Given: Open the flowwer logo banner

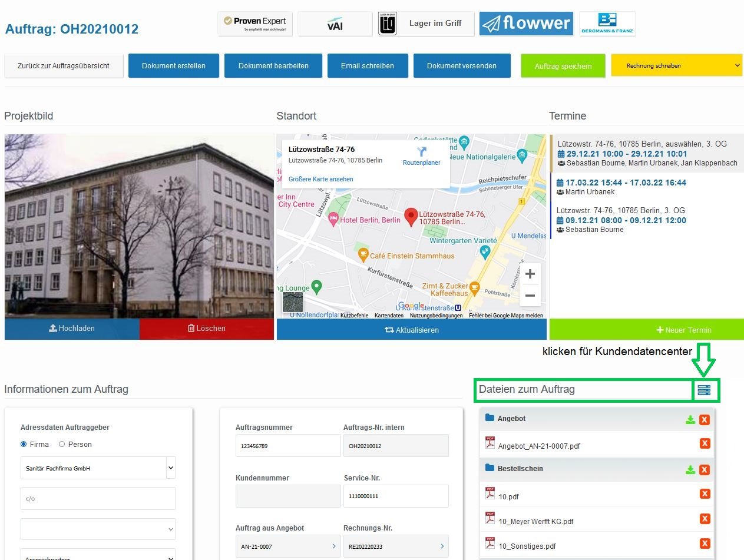Looking at the screenshot, I should point(526,24).
